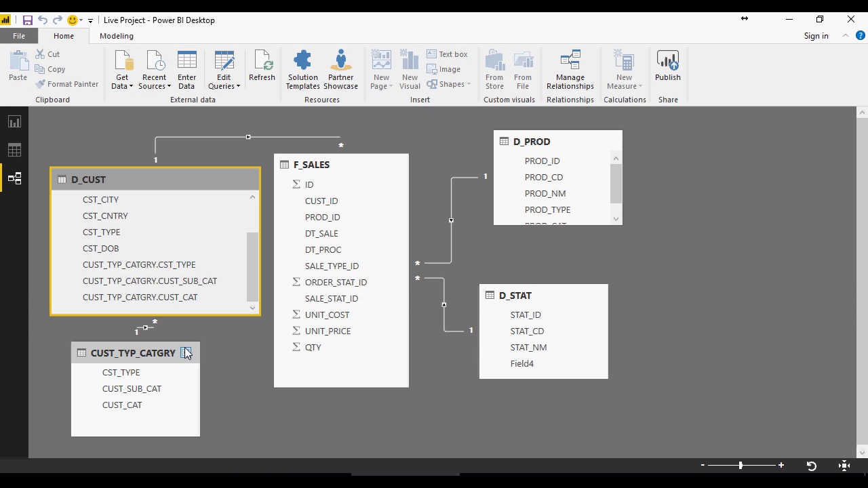The height and width of the screenshot is (488, 868).
Task: Open Partner Showcase
Action: (340, 70)
